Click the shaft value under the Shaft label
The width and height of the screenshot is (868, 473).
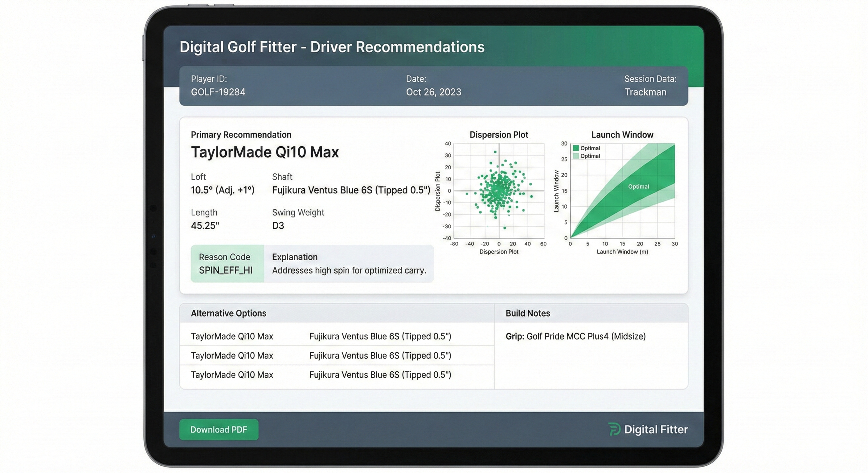click(x=351, y=190)
